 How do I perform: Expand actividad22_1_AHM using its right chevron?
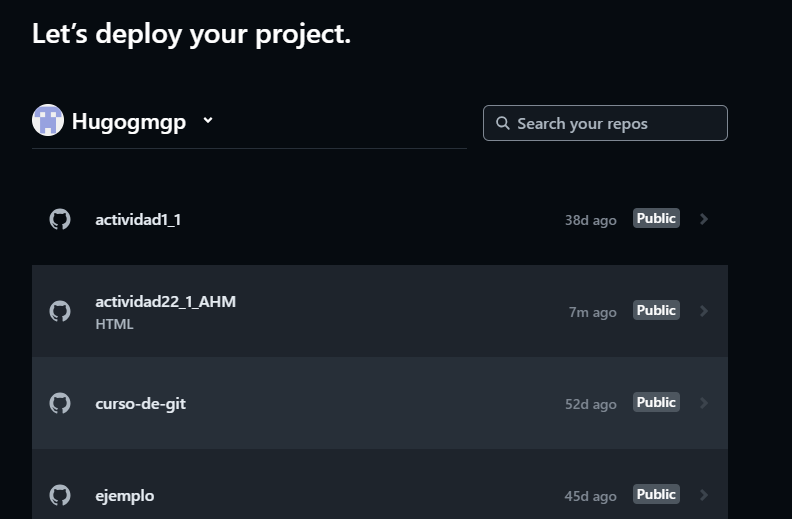(704, 311)
